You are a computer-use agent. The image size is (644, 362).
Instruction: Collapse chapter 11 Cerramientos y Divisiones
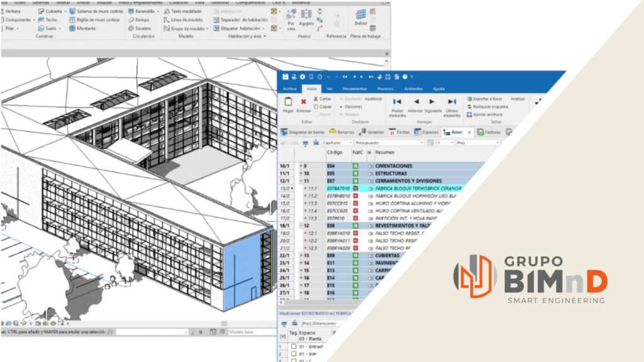(x=301, y=181)
